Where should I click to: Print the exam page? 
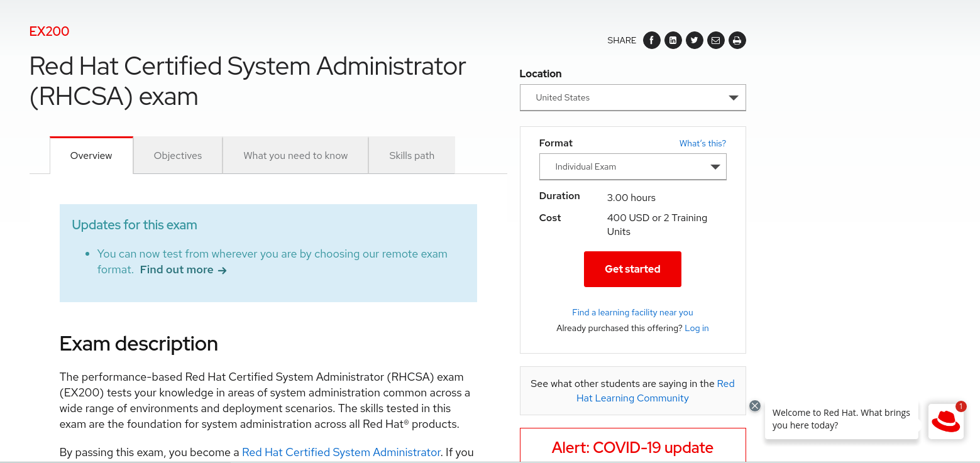click(x=737, y=40)
